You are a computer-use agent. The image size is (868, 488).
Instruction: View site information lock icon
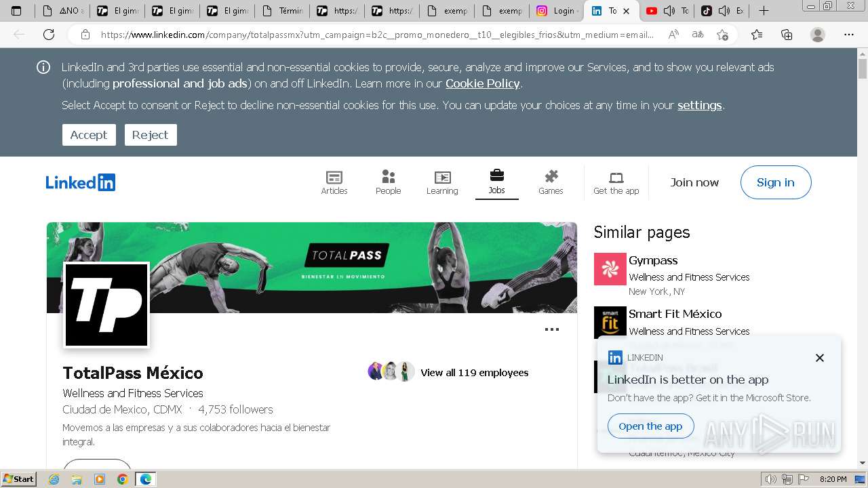click(x=85, y=34)
